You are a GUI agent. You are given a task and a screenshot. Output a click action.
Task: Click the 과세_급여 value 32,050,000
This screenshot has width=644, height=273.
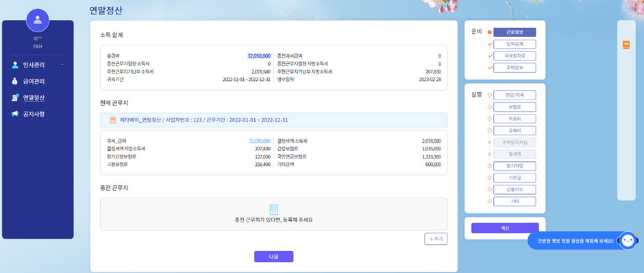click(259, 141)
